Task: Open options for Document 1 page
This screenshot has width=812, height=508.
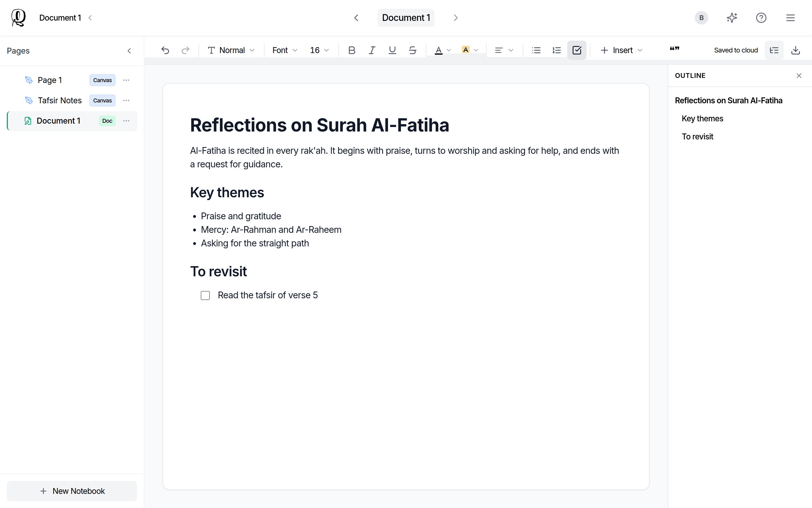Action: 126,121
